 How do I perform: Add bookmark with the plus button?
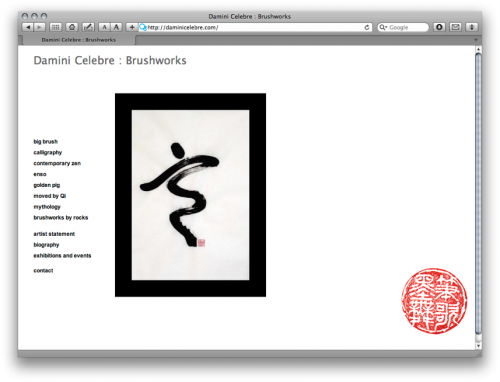pyautogui.click(x=132, y=27)
